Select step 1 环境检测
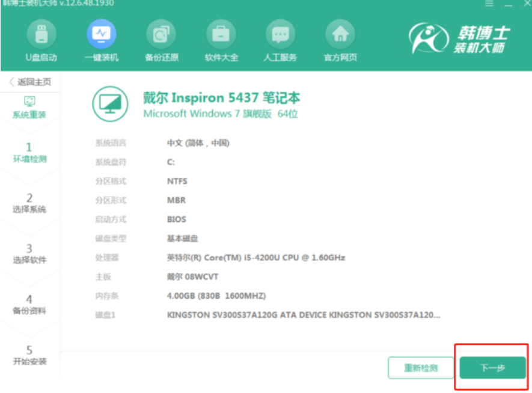Viewport: 532px width, 393px height. tap(29, 153)
